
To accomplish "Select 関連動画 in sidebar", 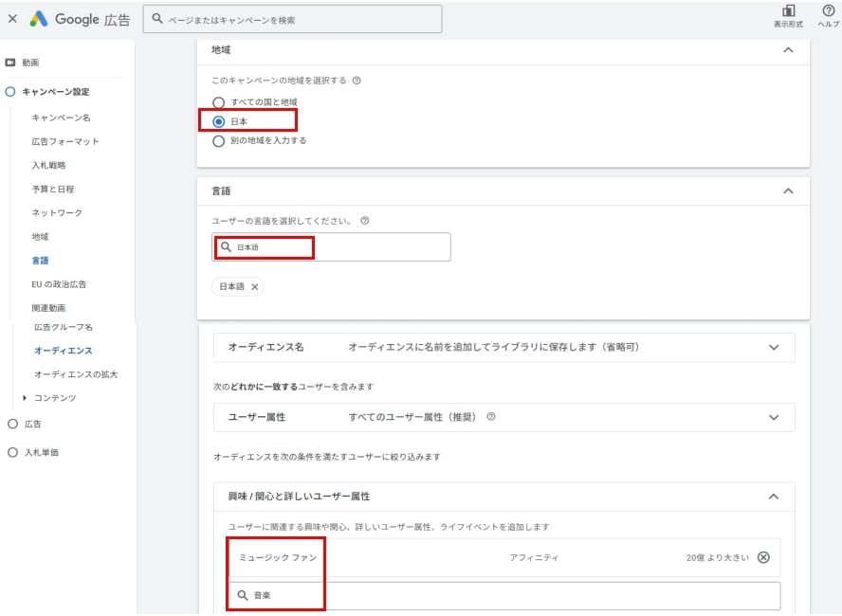I will click(48, 308).
